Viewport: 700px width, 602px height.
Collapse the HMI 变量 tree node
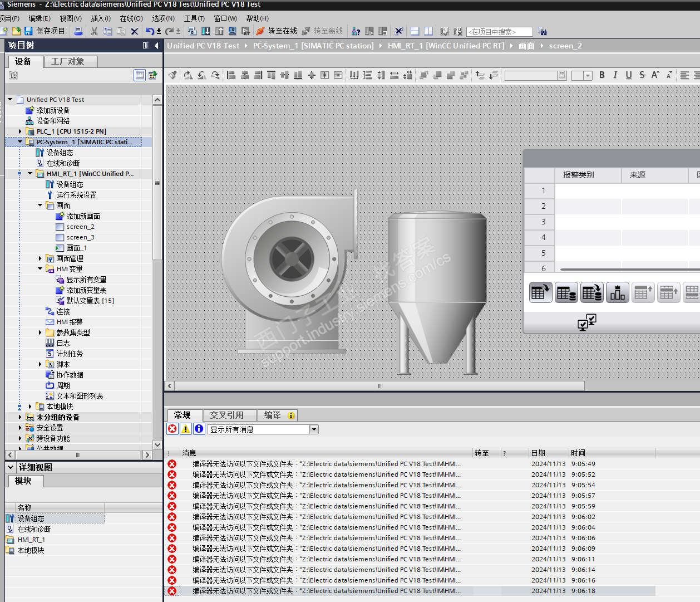tap(40, 269)
